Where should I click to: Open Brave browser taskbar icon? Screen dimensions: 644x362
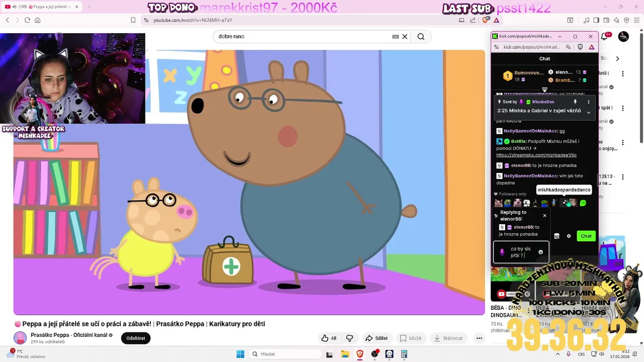360,354
